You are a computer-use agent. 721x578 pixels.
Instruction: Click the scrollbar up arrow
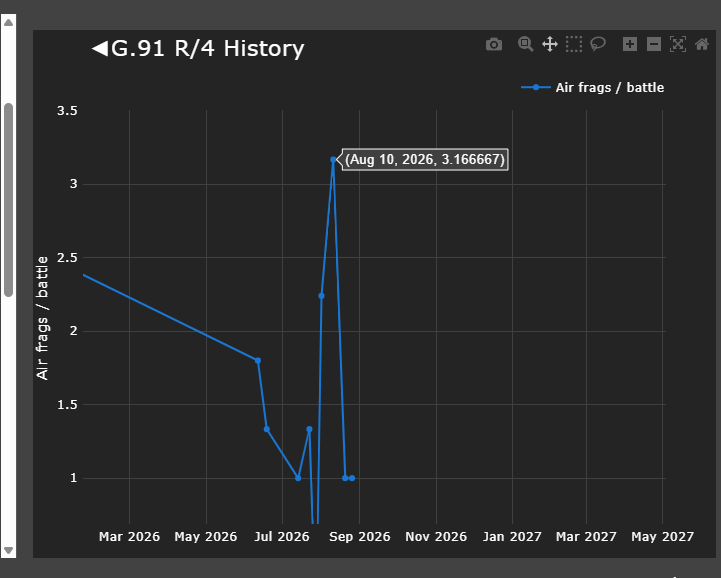click(8, 23)
